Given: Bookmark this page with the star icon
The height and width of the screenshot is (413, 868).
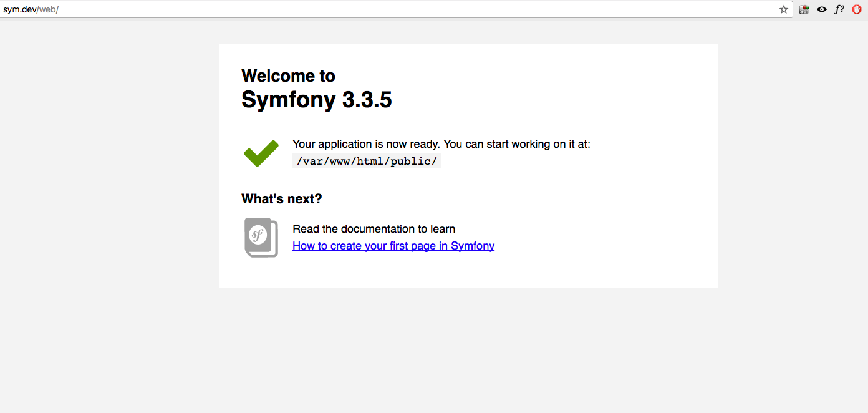Looking at the screenshot, I should coord(784,9).
